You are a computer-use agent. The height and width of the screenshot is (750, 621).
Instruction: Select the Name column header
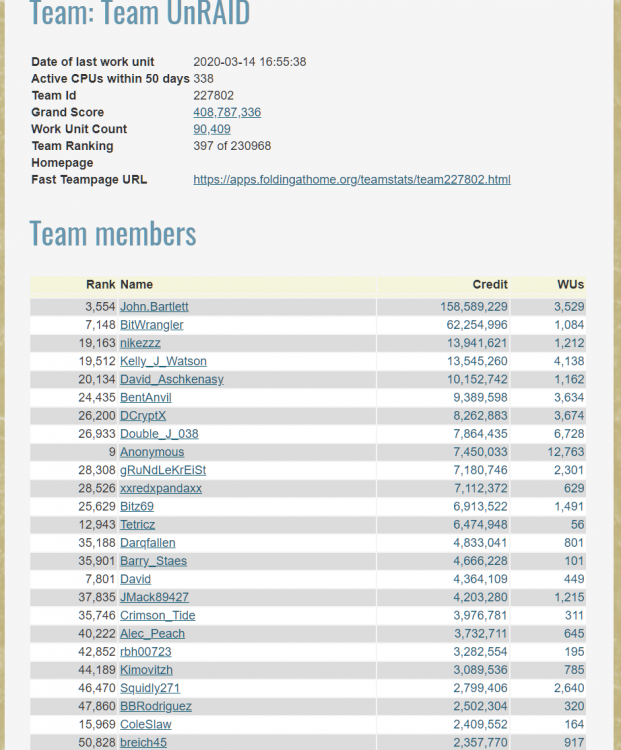pos(136,285)
